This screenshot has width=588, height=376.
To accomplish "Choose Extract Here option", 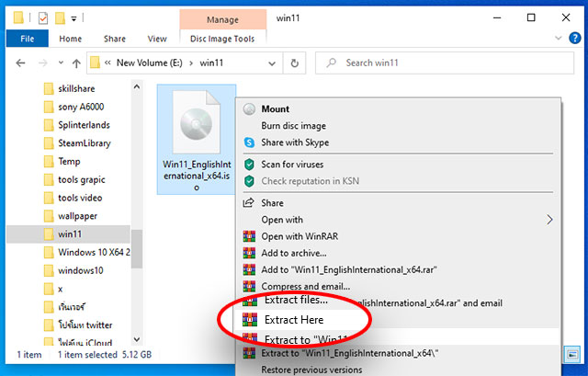I will pyautogui.click(x=294, y=320).
